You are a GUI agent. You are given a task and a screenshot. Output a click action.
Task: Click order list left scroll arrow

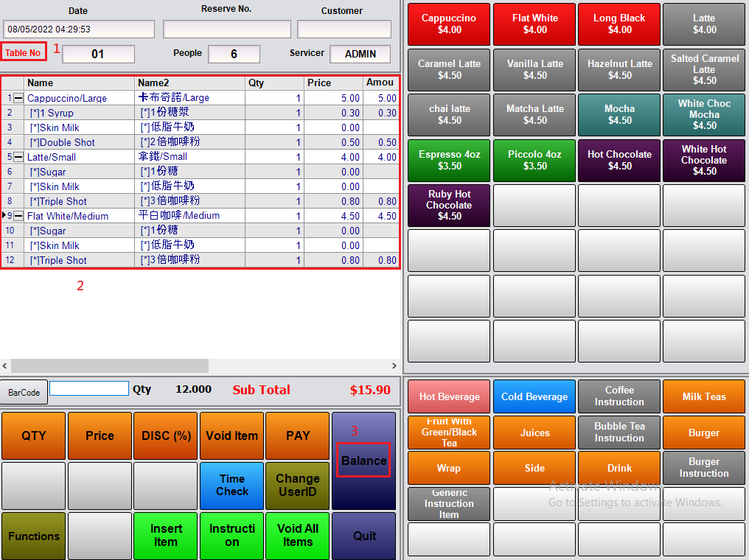[4, 365]
